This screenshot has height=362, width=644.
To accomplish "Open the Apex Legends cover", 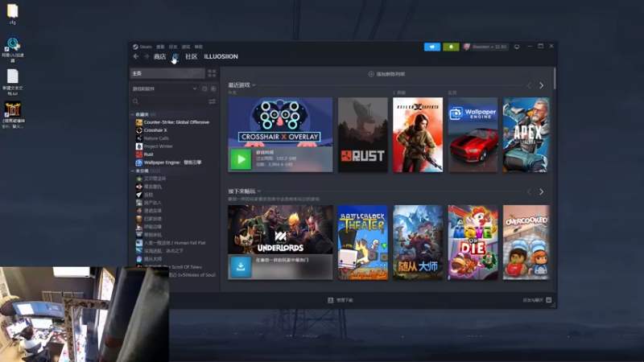I will pos(526,135).
